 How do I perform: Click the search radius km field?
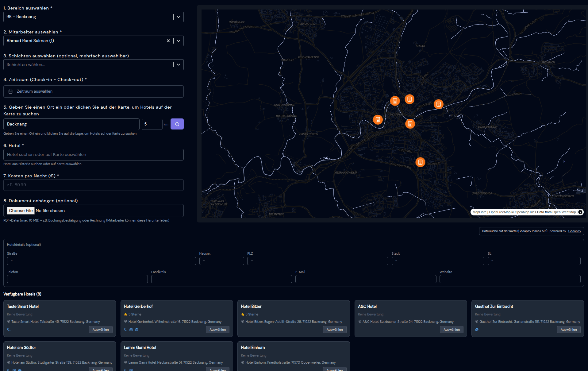coord(152,124)
